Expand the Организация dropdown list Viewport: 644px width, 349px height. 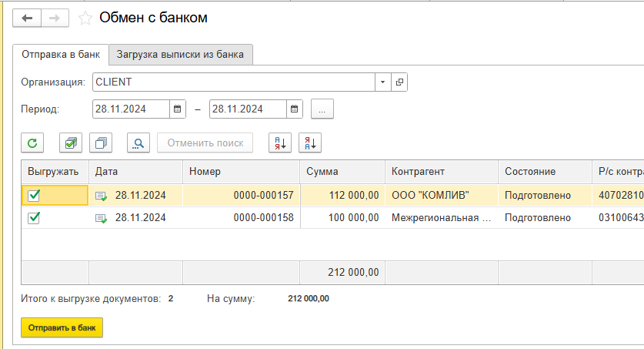point(383,82)
